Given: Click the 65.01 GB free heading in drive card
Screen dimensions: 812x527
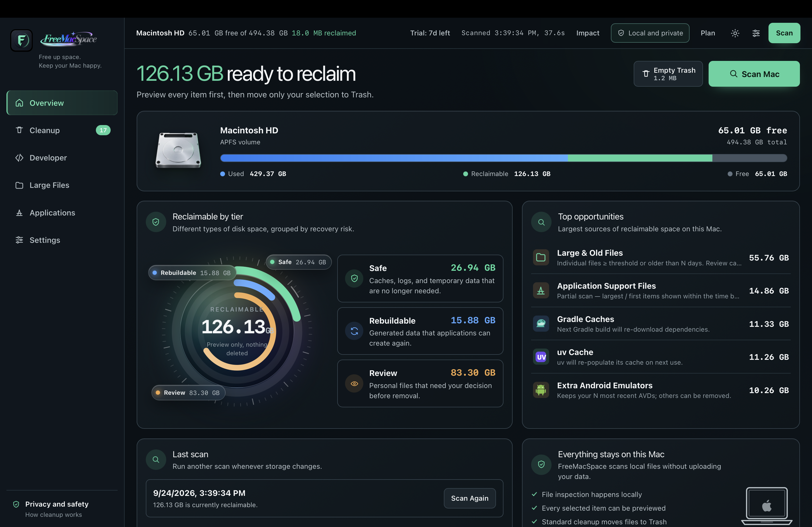Looking at the screenshot, I should click(x=753, y=131).
